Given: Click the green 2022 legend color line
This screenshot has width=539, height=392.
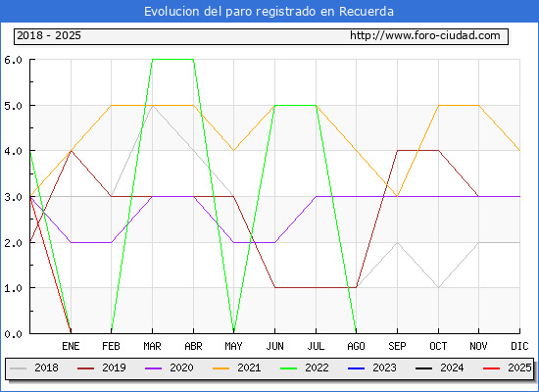Looking at the screenshot, I should (289, 368).
